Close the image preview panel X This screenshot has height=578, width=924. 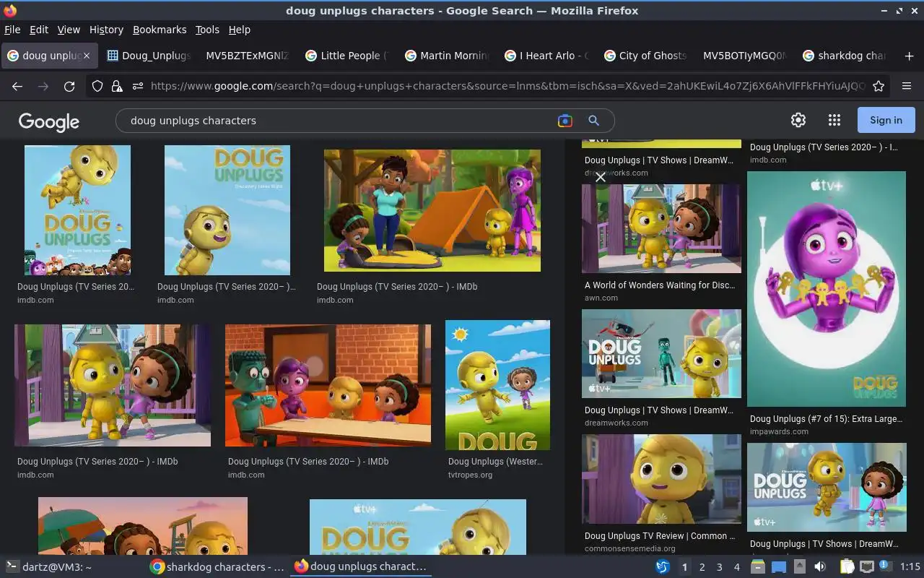point(600,177)
